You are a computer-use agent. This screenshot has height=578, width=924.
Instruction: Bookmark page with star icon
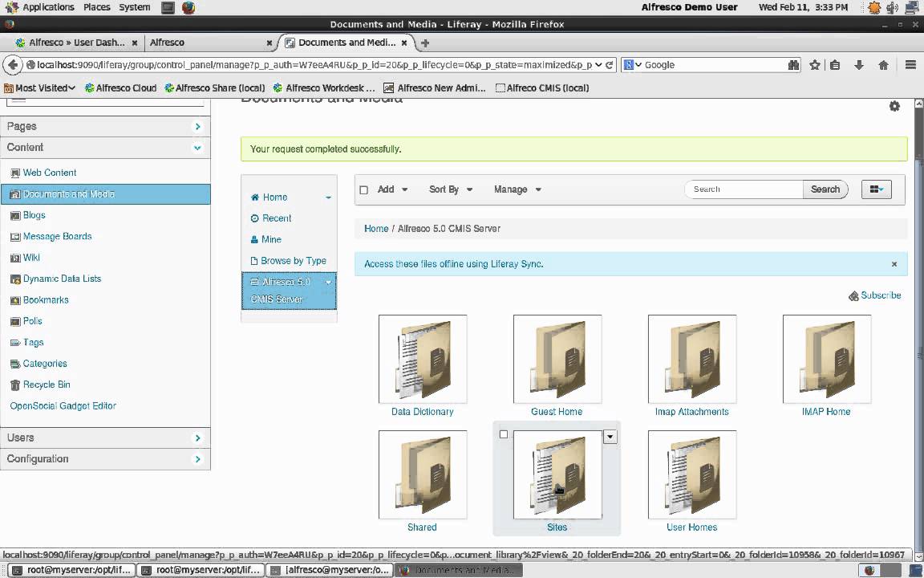pyautogui.click(x=815, y=65)
